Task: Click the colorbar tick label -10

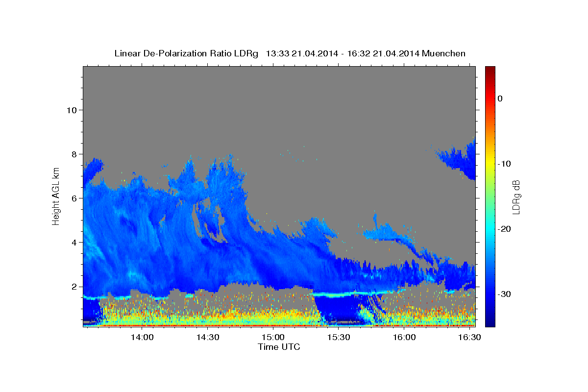Action: tap(505, 164)
